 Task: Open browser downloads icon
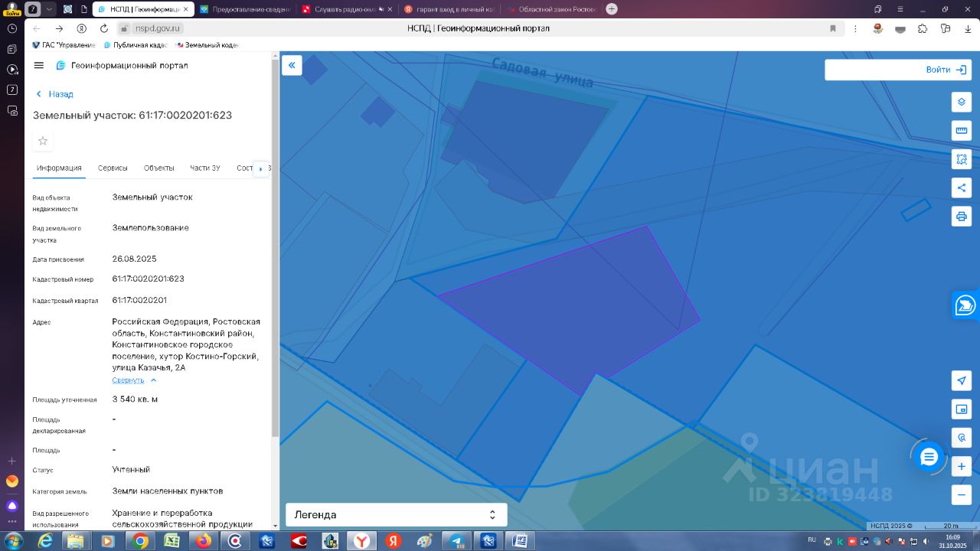tap(967, 28)
